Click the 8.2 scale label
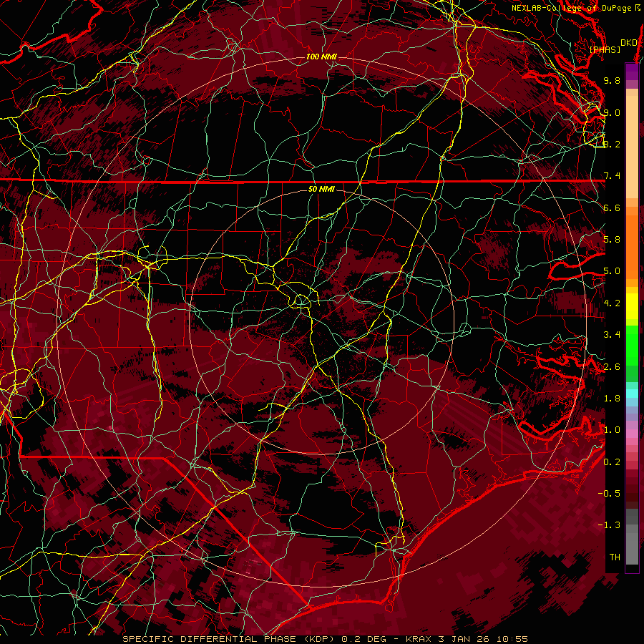 [x=612, y=144]
